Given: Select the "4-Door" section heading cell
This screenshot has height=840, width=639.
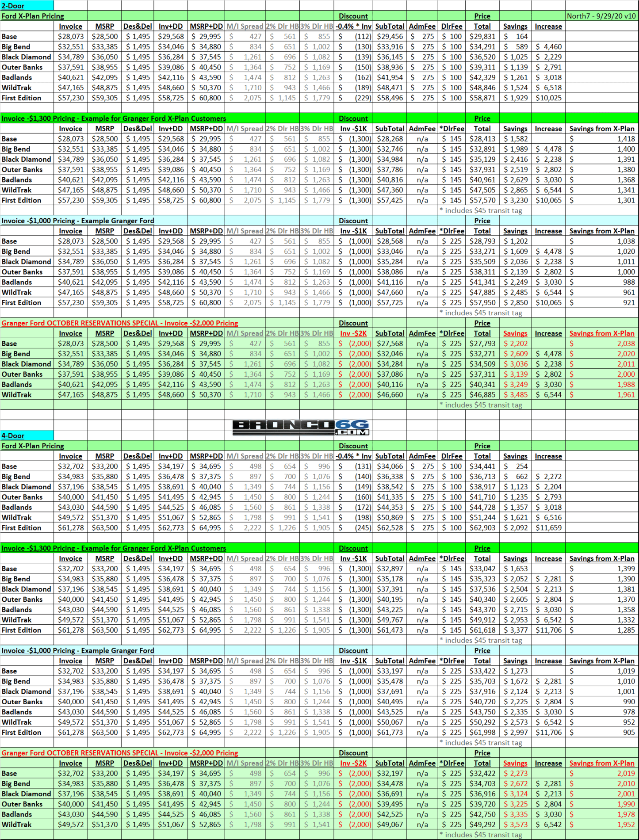Looking at the screenshot, I should [27, 435].
